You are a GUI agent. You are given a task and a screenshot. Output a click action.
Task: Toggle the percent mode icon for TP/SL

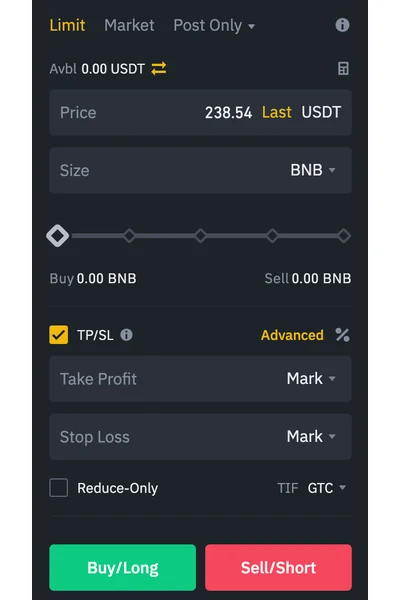(x=343, y=335)
